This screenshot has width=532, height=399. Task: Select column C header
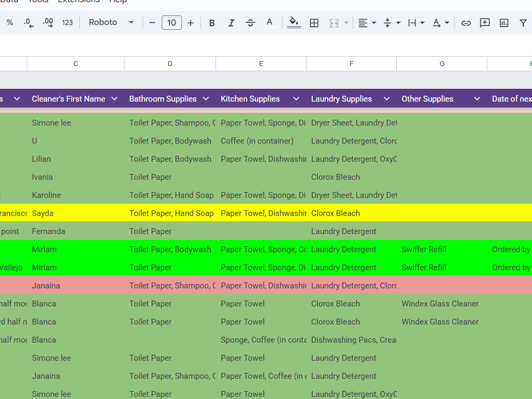point(76,64)
